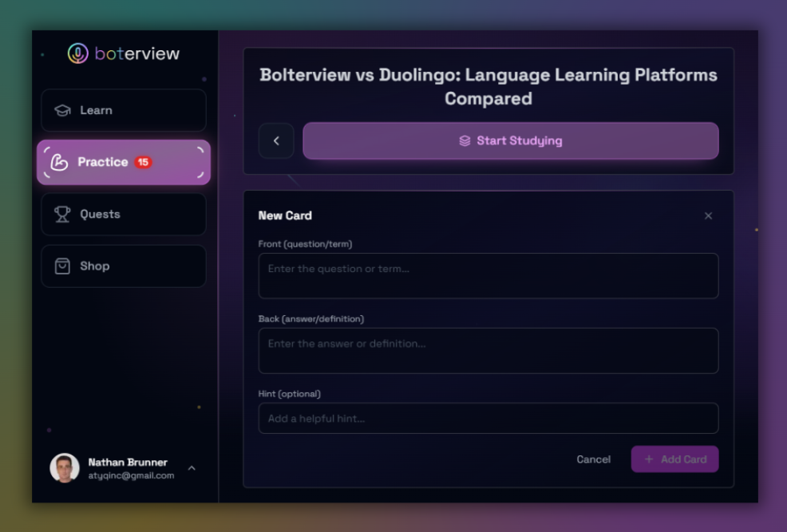
Task: Close the New Card form
Action: pyautogui.click(x=708, y=215)
